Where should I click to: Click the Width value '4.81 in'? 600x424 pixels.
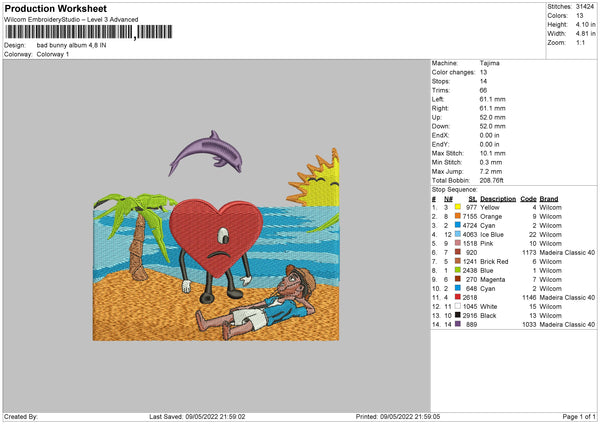[x=585, y=34]
